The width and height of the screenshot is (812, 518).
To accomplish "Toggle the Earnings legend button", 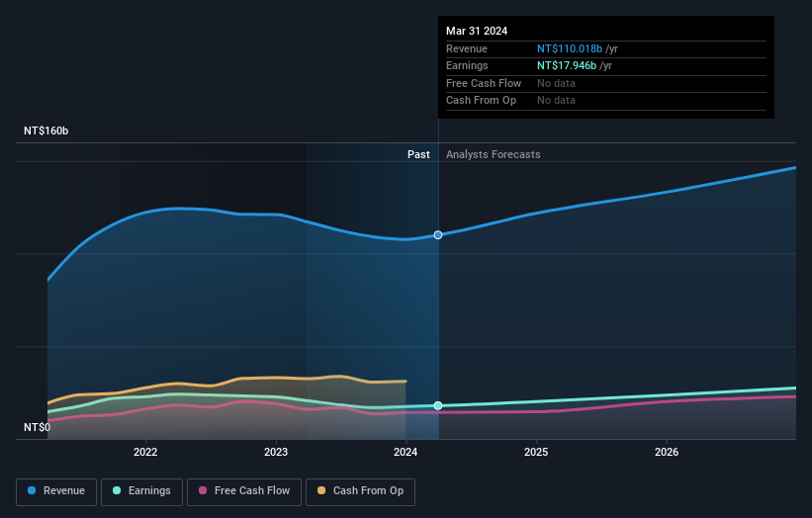I will [x=141, y=491].
